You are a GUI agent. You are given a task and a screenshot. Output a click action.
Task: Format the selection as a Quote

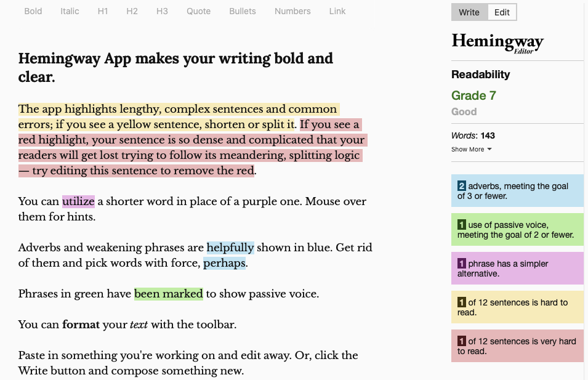click(198, 11)
